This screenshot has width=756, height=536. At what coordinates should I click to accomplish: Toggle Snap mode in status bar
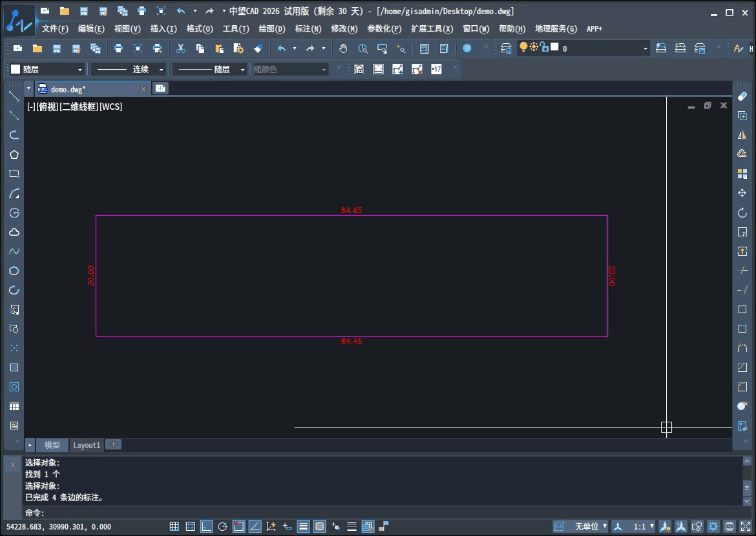[174, 526]
